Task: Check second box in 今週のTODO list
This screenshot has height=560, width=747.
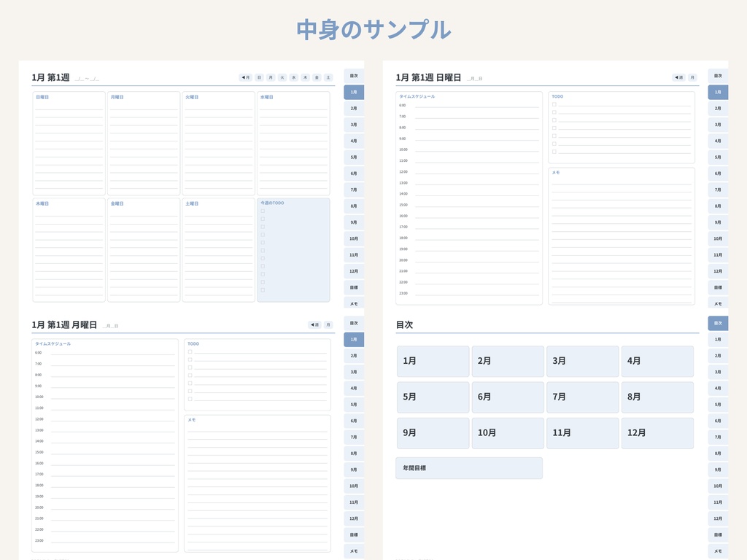Action: point(263,219)
